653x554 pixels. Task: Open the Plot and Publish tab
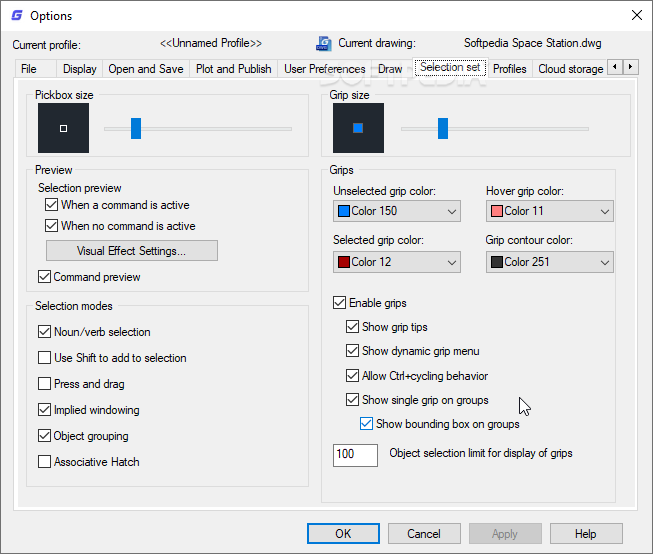234,69
